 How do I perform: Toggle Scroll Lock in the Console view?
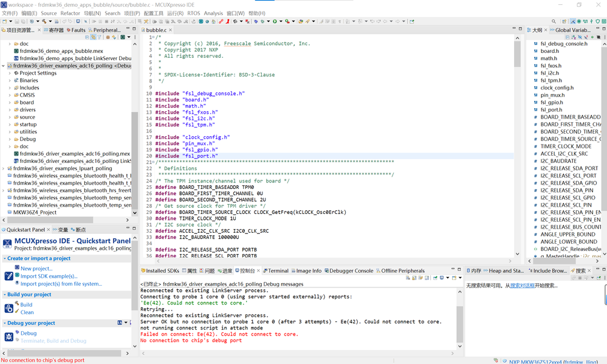coord(414,276)
